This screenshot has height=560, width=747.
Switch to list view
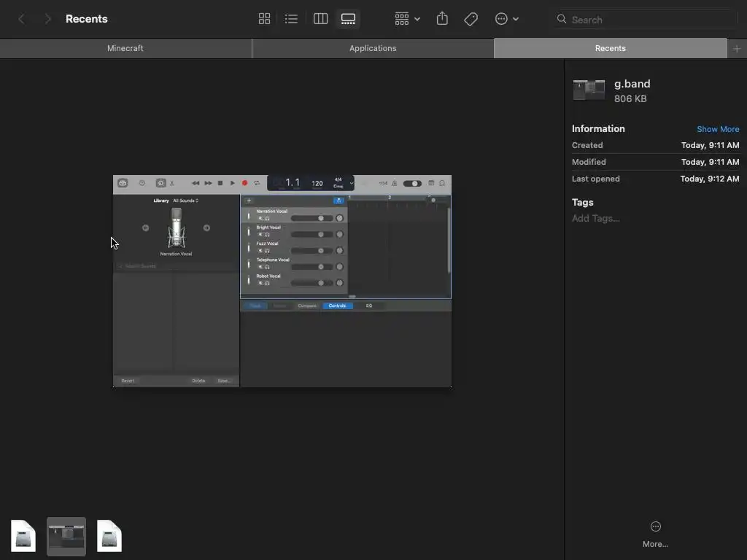pyautogui.click(x=291, y=19)
